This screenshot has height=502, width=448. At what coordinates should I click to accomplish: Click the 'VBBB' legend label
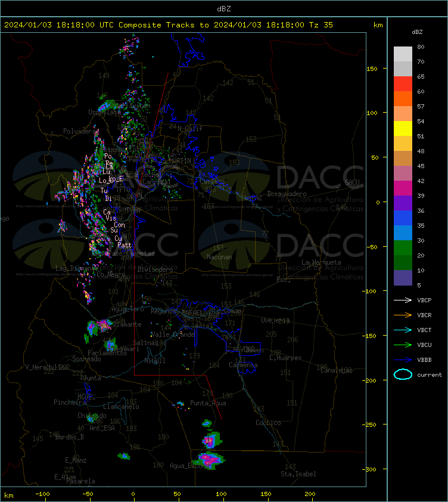point(424,360)
